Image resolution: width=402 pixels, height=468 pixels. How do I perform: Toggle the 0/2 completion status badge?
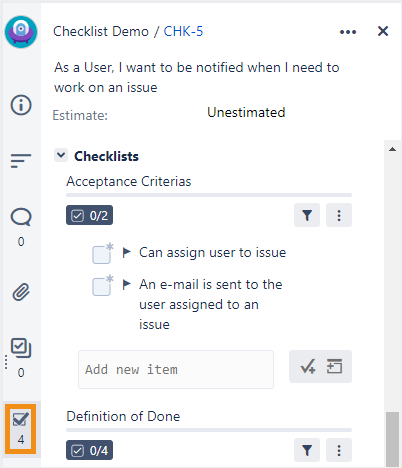point(89,215)
